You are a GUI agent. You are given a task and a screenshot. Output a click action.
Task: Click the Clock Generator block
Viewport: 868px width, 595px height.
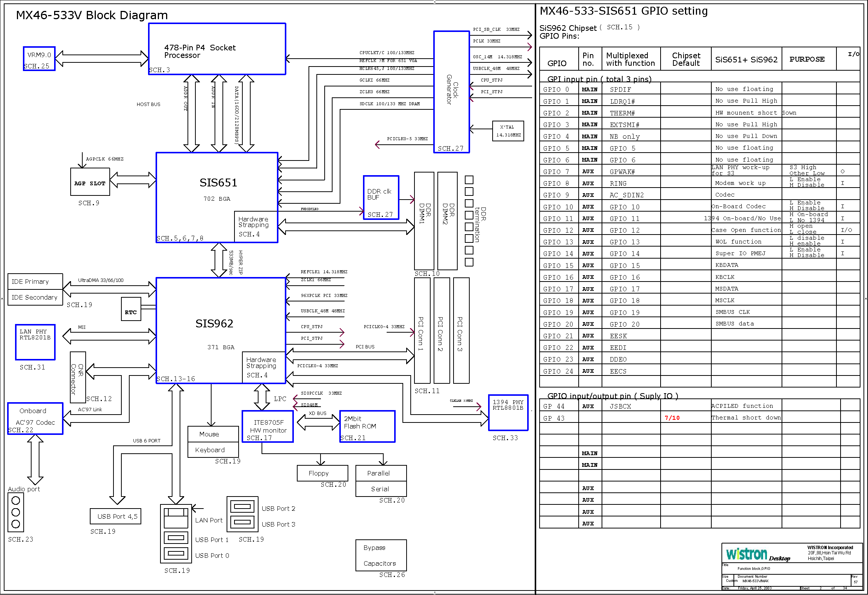point(452,92)
